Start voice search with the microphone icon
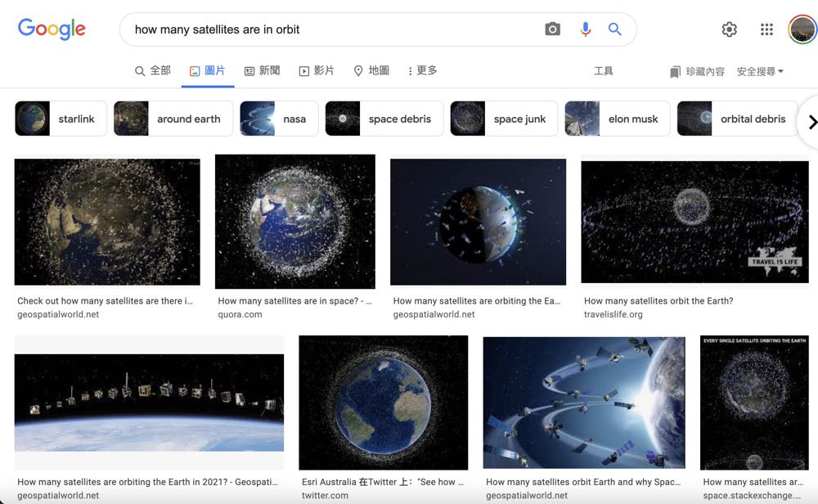Image resolution: width=818 pixels, height=504 pixels. (586, 29)
